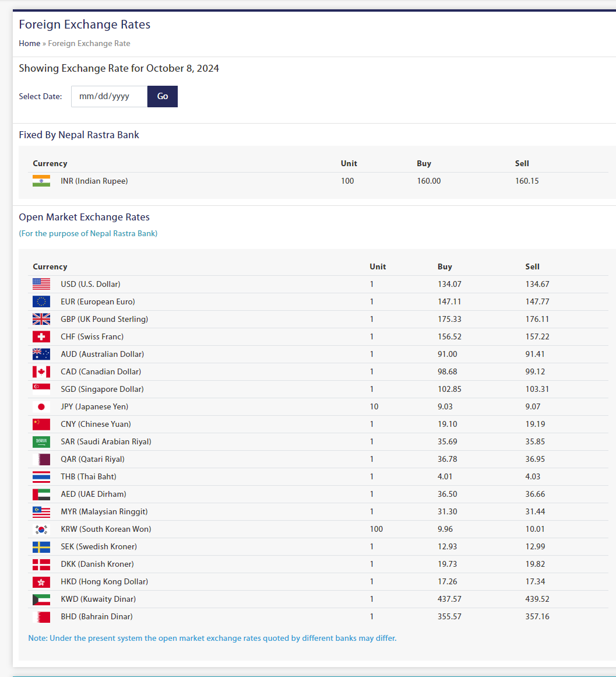Image resolution: width=616 pixels, height=677 pixels.
Task: Select the KRW unit value 100
Action: (x=376, y=529)
